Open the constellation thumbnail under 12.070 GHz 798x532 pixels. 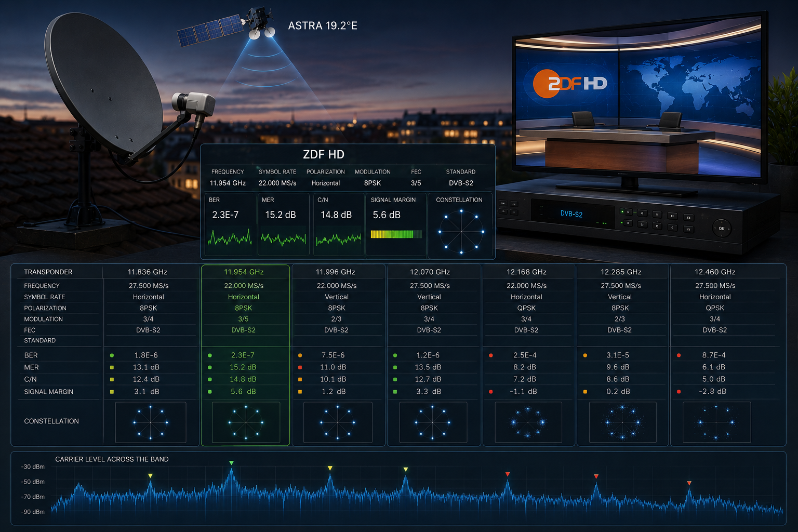point(432,422)
